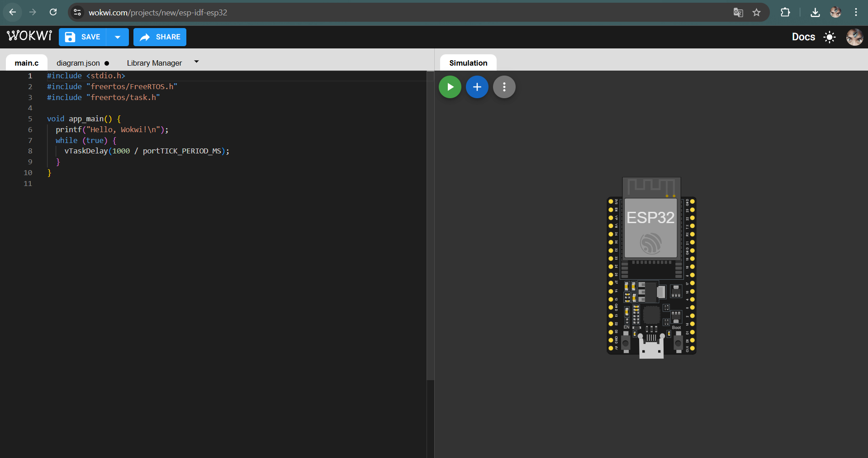Reload the Wokwi page
868x458 pixels.
(x=53, y=12)
